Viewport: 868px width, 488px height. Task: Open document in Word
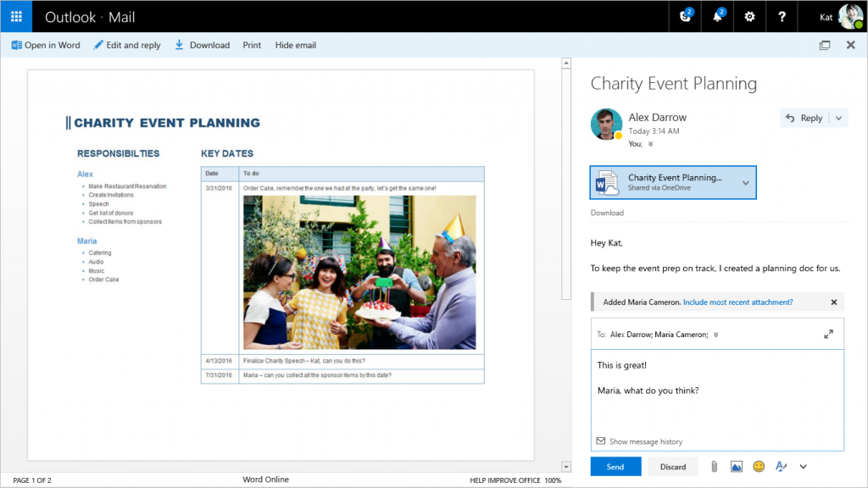coord(45,45)
